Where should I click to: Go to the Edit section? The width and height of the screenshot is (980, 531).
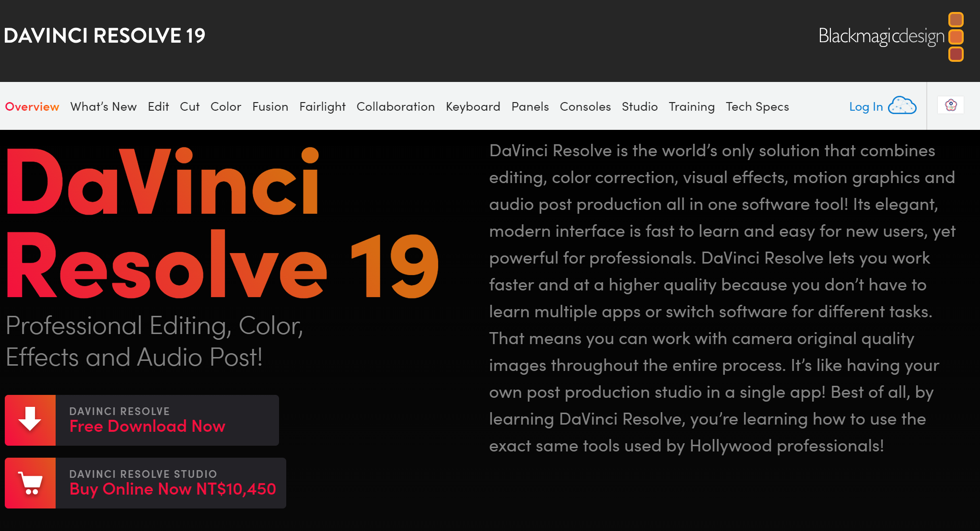[x=158, y=106]
